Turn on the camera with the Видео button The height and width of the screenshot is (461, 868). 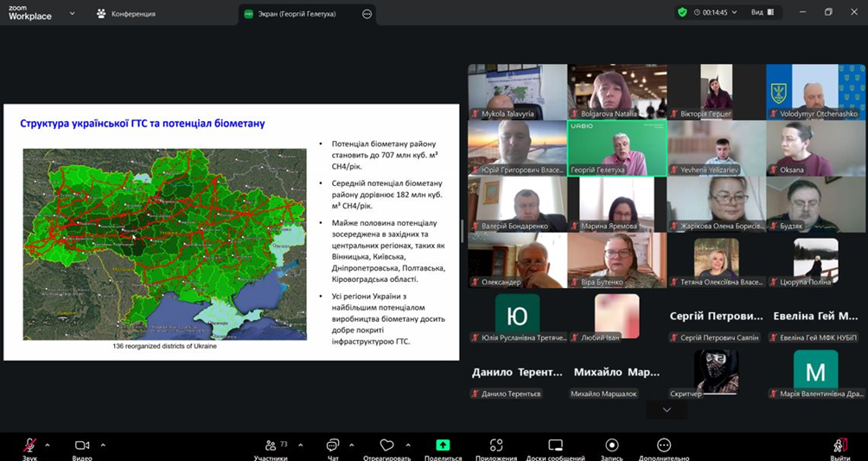pyautogui.click(x=82, y=445)
